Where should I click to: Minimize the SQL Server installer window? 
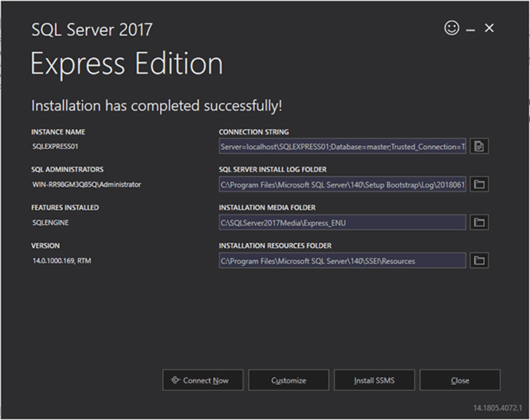(470, 29)
